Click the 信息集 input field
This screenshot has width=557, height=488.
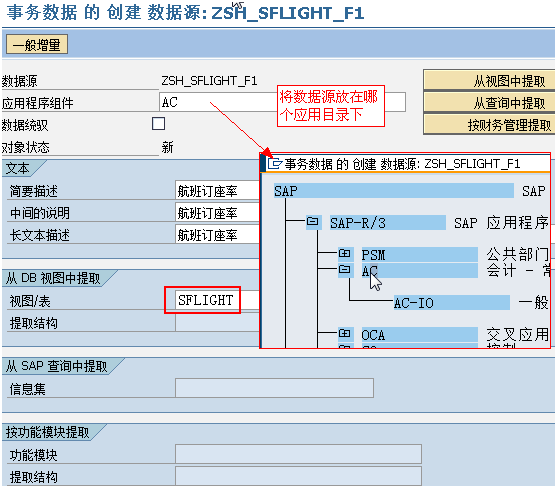point(274,388)
